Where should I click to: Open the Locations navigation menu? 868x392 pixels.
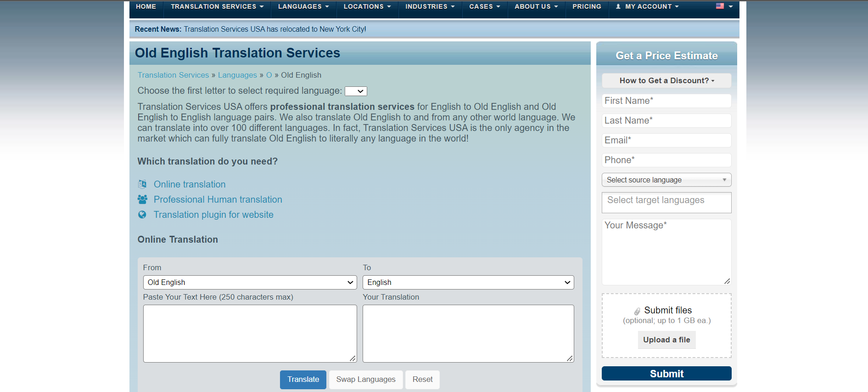click(x=367, y=6)
